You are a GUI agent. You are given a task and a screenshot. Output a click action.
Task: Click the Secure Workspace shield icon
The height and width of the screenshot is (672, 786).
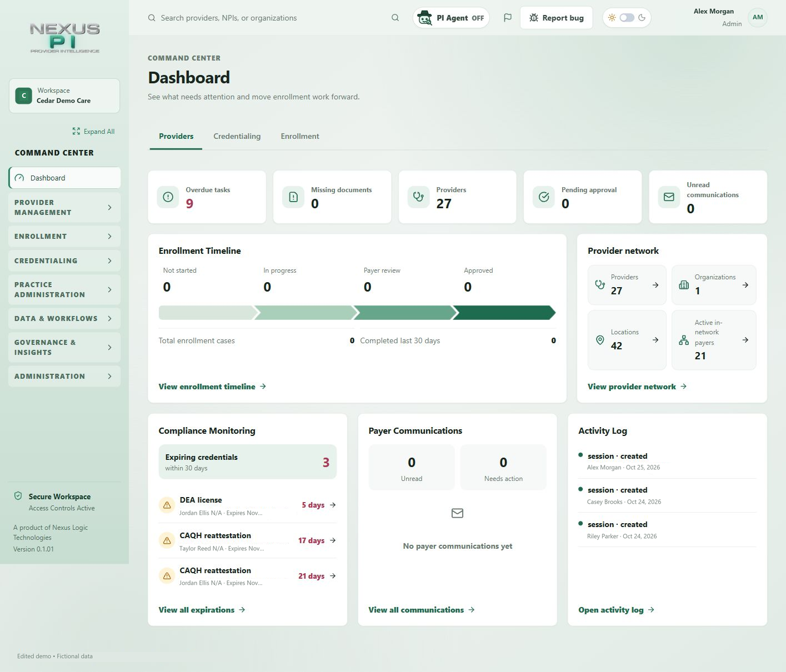tap(18, 496)
